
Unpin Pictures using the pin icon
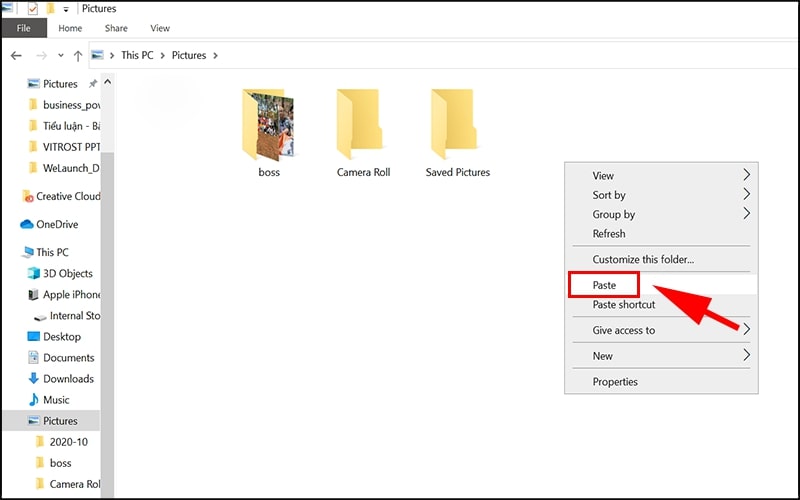92,84
